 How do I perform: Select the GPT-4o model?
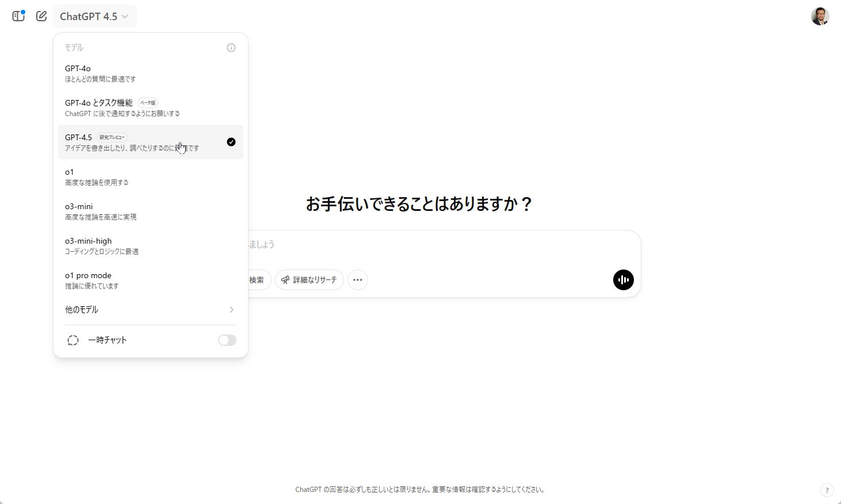tap(151, 73)
